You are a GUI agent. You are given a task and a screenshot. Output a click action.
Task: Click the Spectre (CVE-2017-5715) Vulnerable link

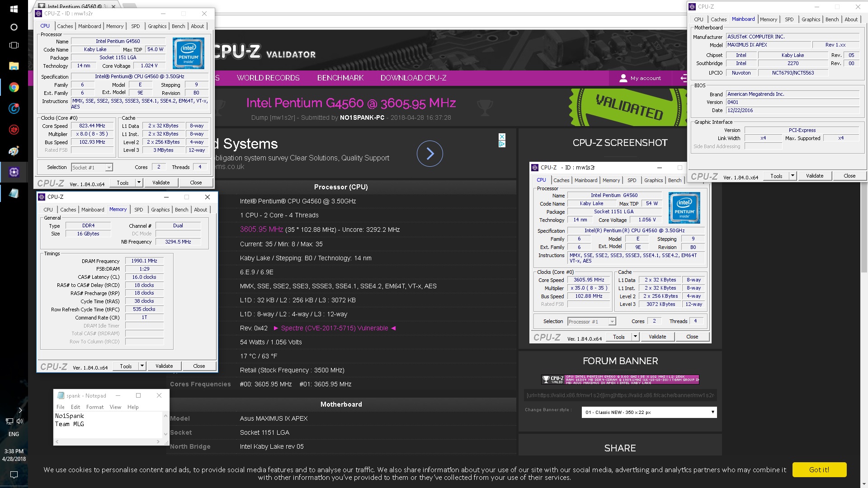point(335,328)
